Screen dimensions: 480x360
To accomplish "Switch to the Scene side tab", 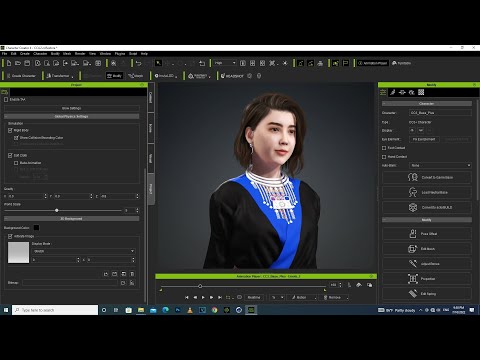I will pos(151,128).
